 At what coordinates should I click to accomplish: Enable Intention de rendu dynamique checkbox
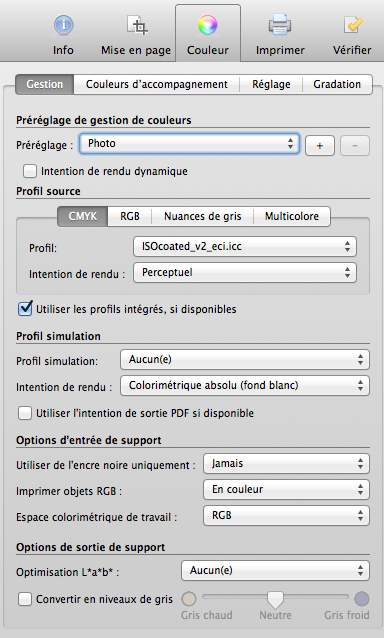click(x=30, y=171)
